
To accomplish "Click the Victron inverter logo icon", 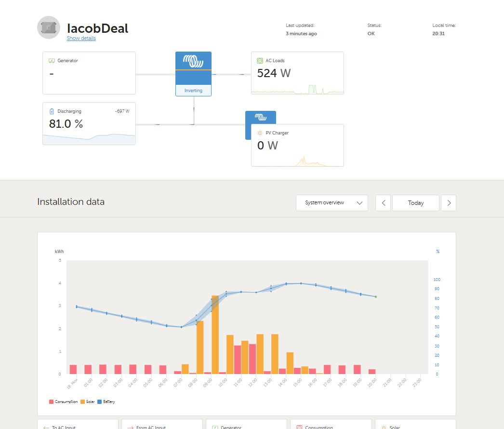I will [x=193, y=61].
